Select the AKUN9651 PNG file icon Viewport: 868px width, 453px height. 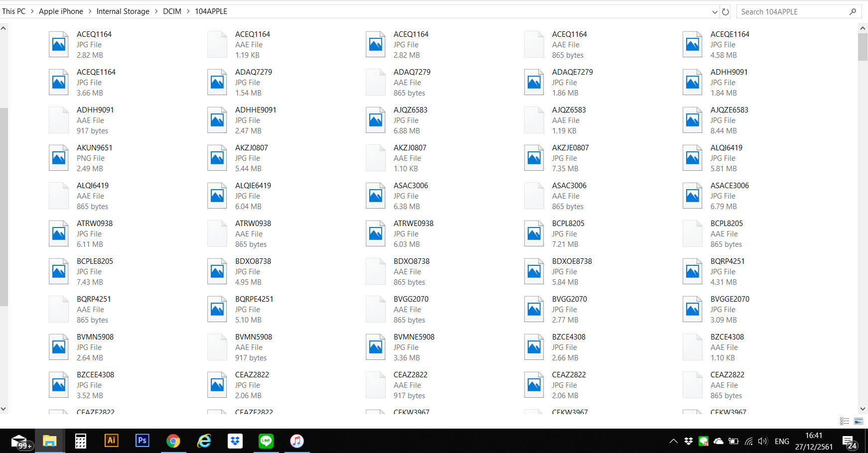[59, 158]
